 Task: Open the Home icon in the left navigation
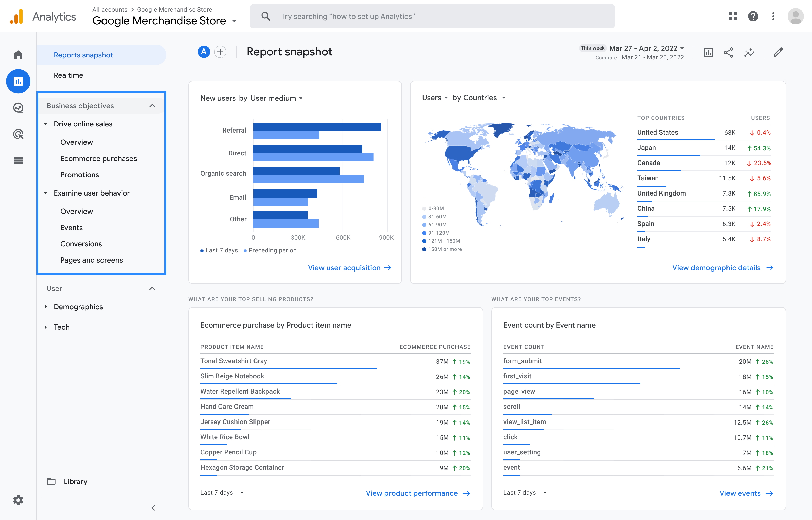point(18,54)
